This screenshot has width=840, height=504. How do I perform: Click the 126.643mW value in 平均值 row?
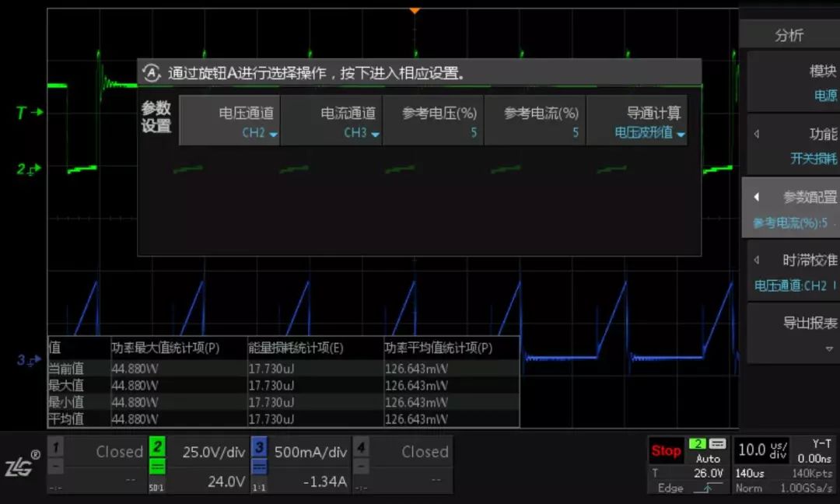[416, 419]
